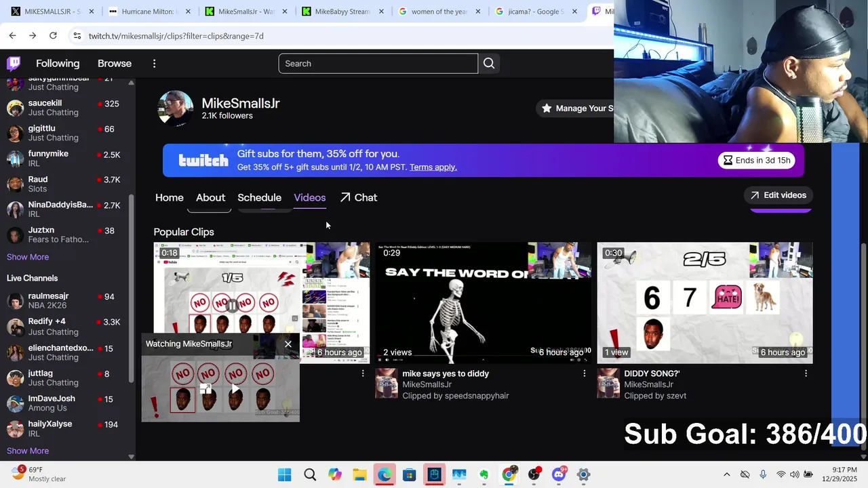Click the microphone tray icon
The width and height of the screenshot is (868, 488).
click(x=763, y=474)
